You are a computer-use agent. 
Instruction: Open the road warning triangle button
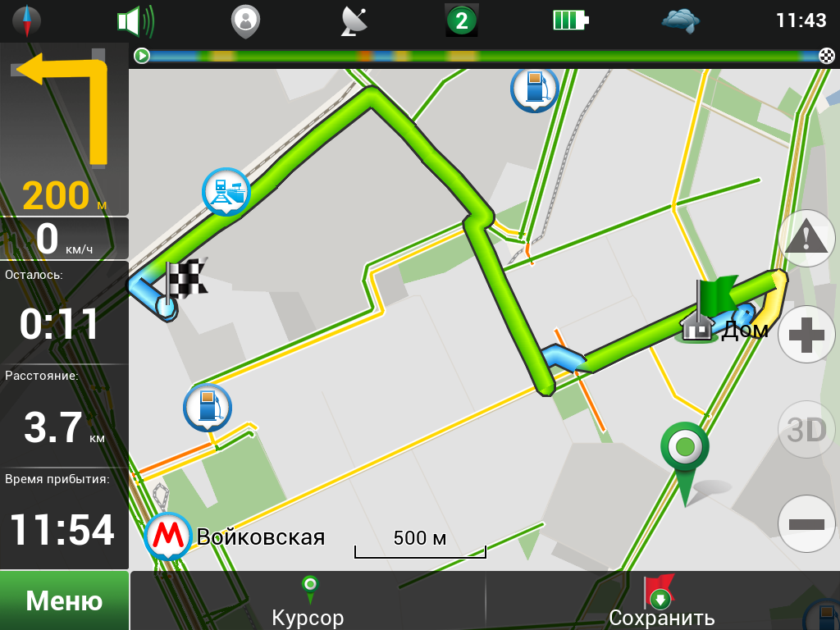click(x=807, y=239)
